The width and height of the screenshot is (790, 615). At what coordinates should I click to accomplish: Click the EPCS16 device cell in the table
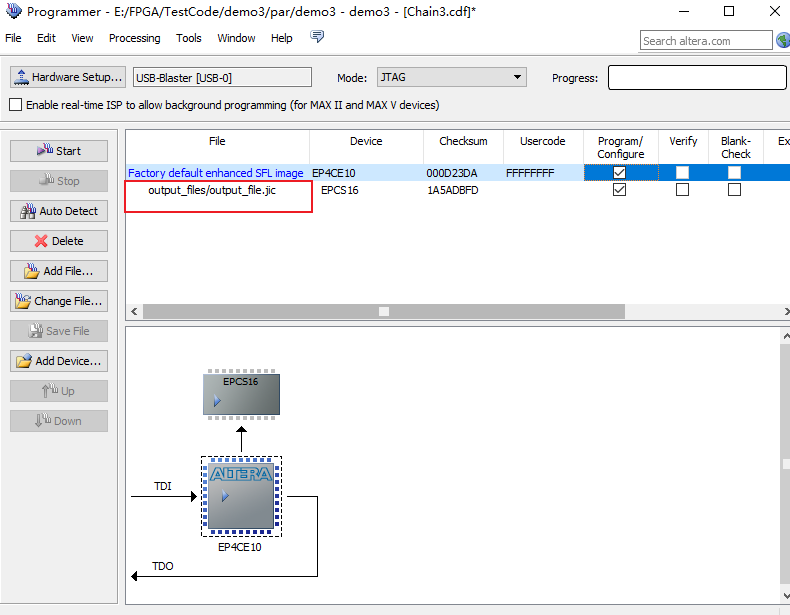[340, 190]
